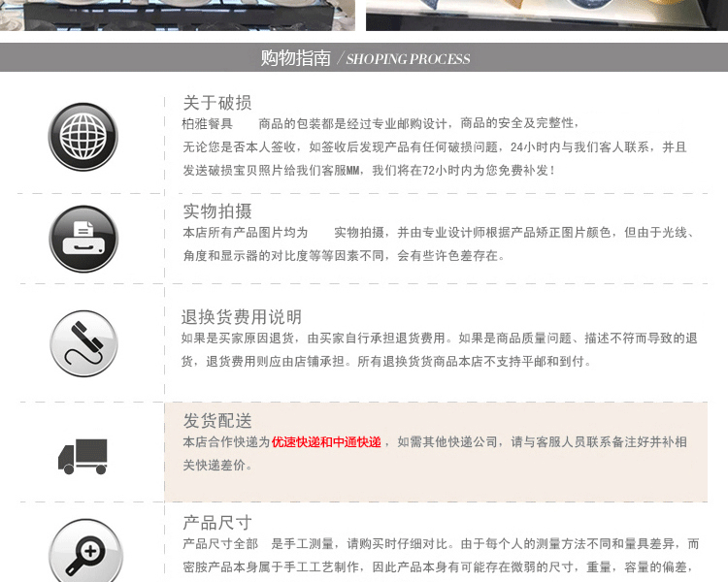
Task: Click the globe icon beside 关于破损
Action: [83, 137]
